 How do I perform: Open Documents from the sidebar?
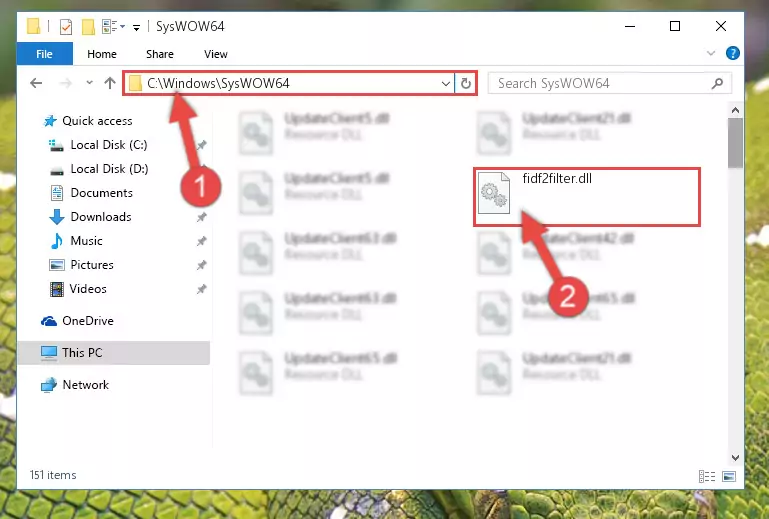pyautogui.click(x=102, y=193)
